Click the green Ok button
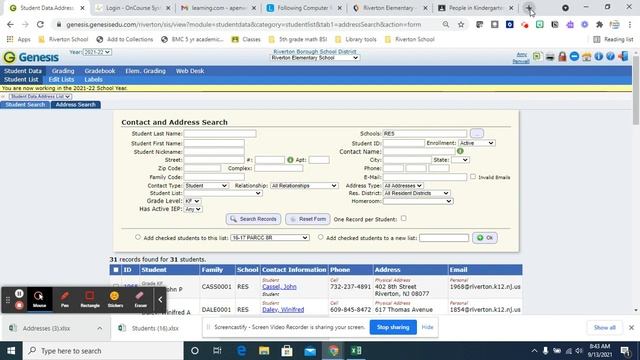640x360 pixels. pyautogui.click(x=485, y=238)
